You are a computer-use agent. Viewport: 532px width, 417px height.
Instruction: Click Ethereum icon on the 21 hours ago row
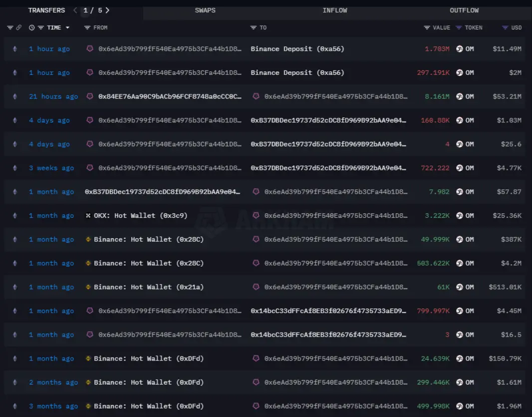(x=15, y=96)
